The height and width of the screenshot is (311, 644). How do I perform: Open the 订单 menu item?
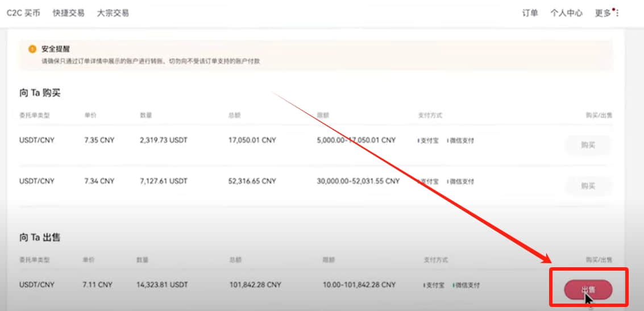530,13
